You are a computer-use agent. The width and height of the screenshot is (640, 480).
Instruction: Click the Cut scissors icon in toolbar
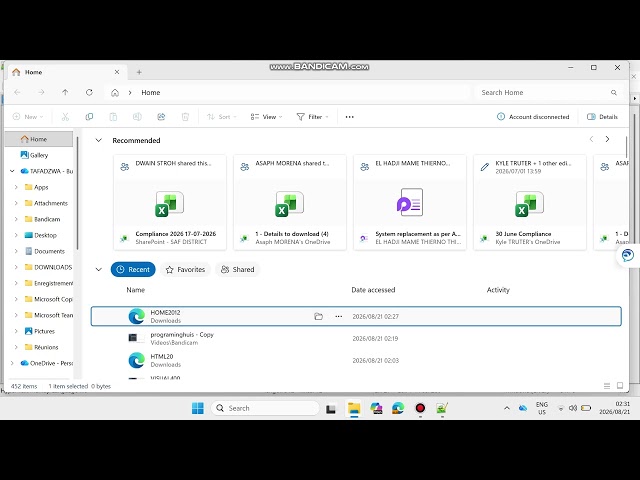click(65, 117)
